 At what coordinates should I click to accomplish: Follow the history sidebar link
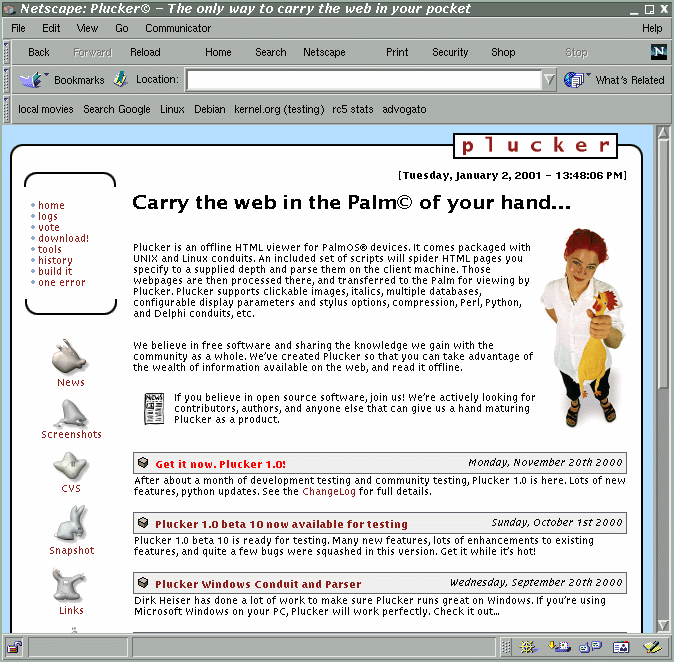pos(55,261)
